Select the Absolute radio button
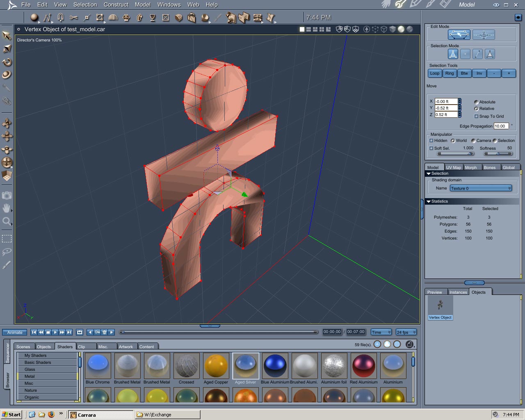Viewport: 525px width, 420px height. [x=476, y=102]
